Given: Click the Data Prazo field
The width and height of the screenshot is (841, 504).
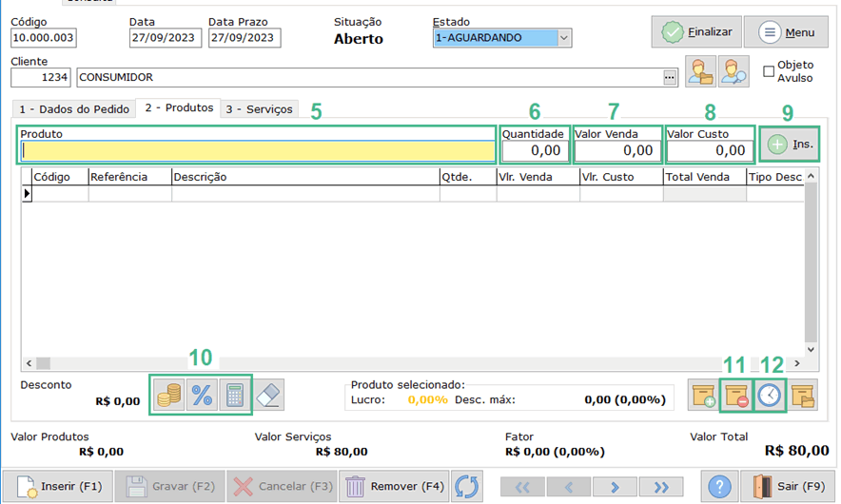Looking at the screenshot, I should pos(244,38).
